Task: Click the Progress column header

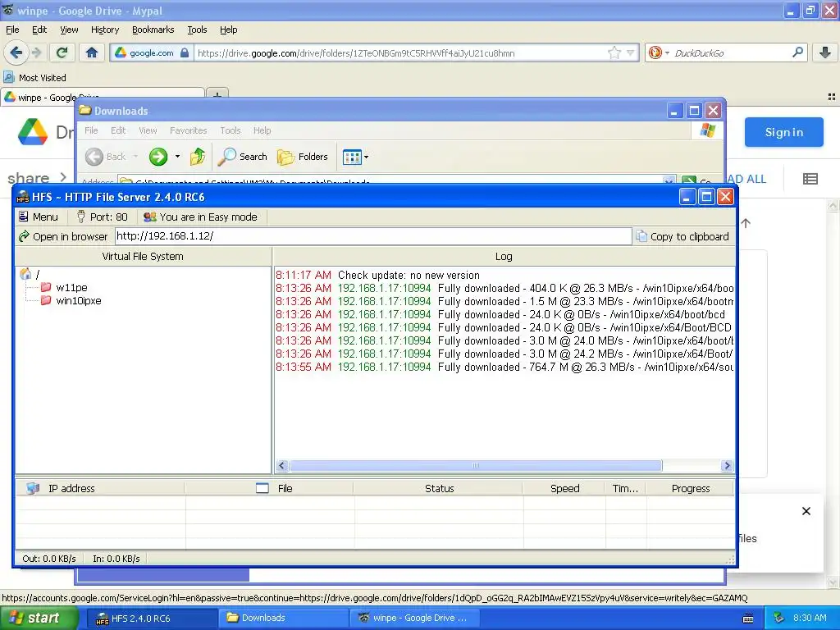Action: pyautogui.click(x=690, y=488)
